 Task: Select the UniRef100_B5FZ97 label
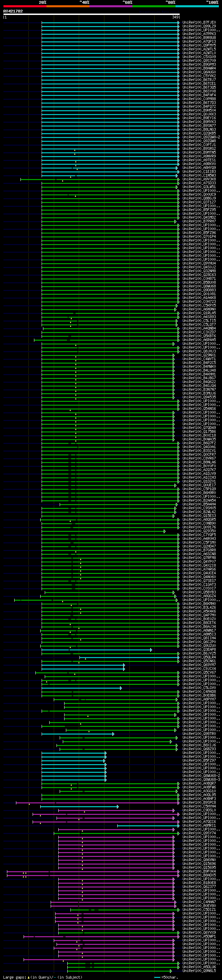tap(199, 761)
